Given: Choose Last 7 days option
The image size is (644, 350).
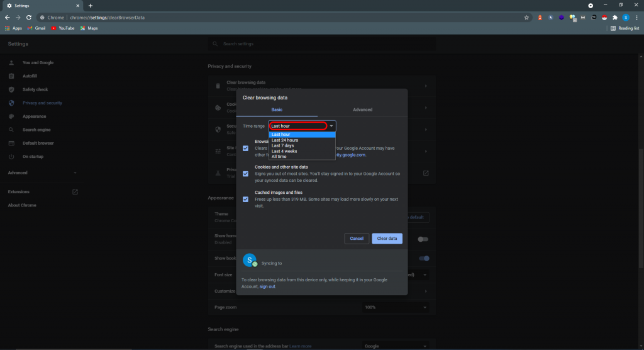Looking at the screenshot, I should tap(302, 145).
